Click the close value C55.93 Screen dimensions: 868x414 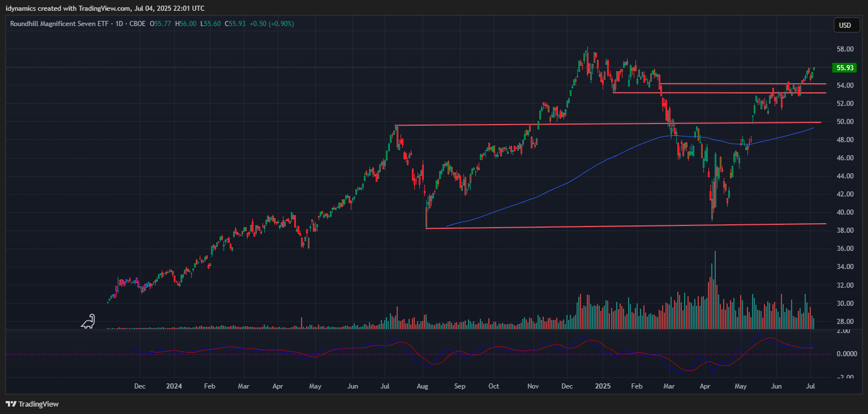pos(235,24)
